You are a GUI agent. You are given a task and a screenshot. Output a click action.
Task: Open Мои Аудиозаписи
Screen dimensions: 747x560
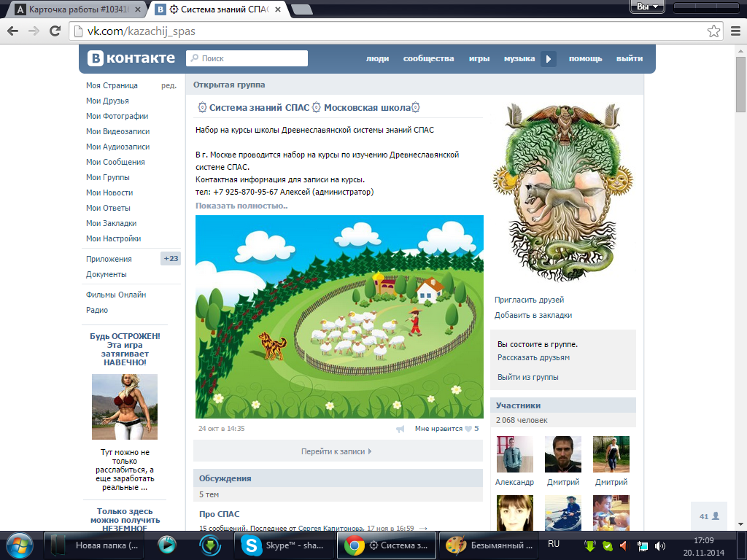point(117,146)
